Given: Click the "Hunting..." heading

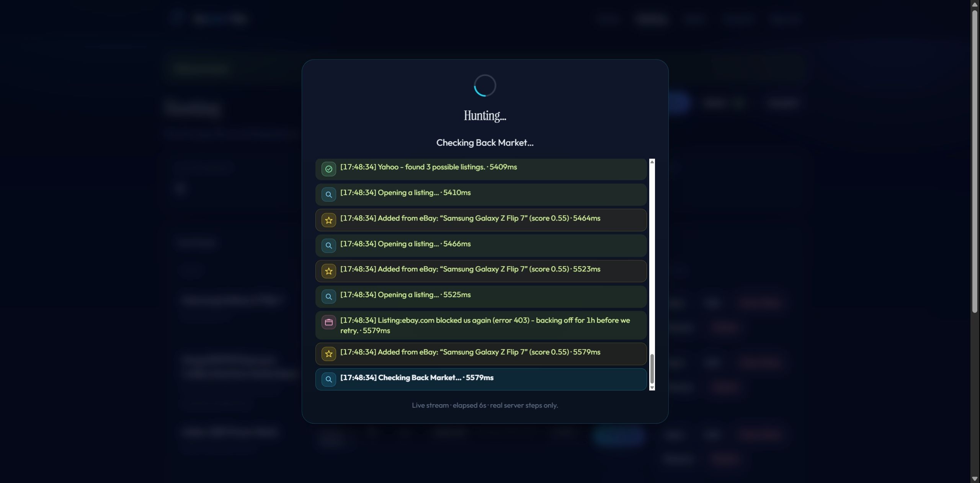Looking at the screenshot, I should 485,116.
